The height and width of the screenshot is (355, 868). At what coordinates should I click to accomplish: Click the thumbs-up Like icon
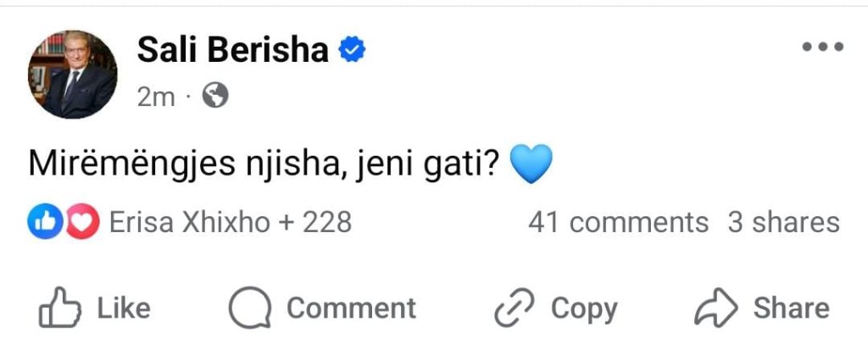(x=58, y=308)
